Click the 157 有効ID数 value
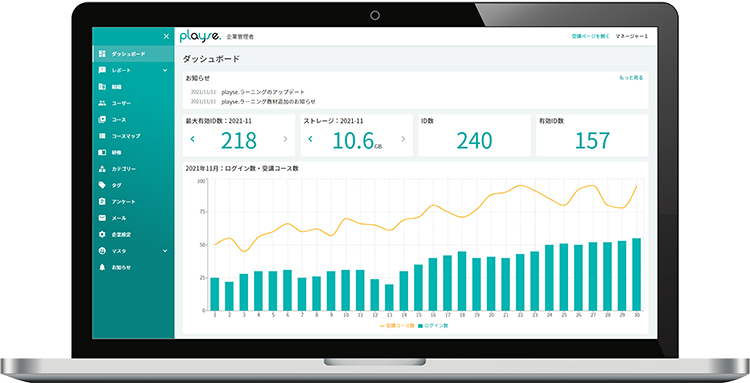Screen dimensions: 750x383 592,141
